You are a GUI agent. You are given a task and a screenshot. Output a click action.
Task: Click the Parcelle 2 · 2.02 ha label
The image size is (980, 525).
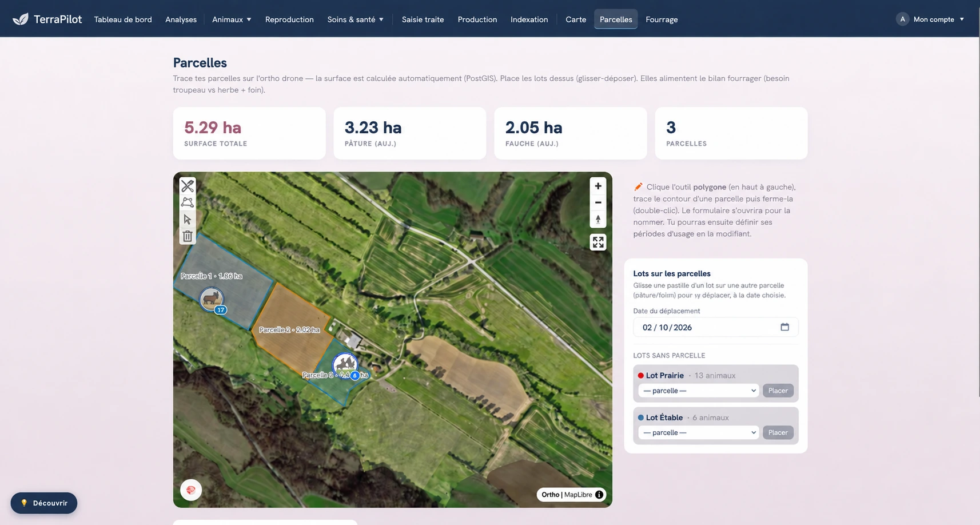289,330
